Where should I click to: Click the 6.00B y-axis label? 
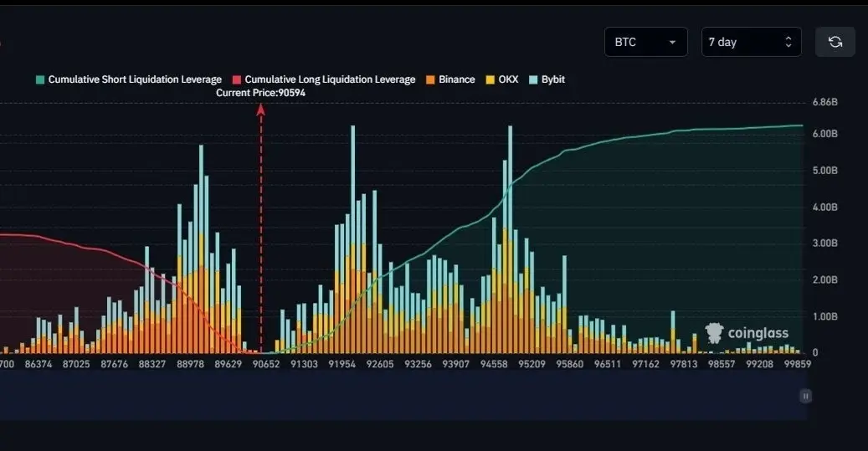(824, 134)
